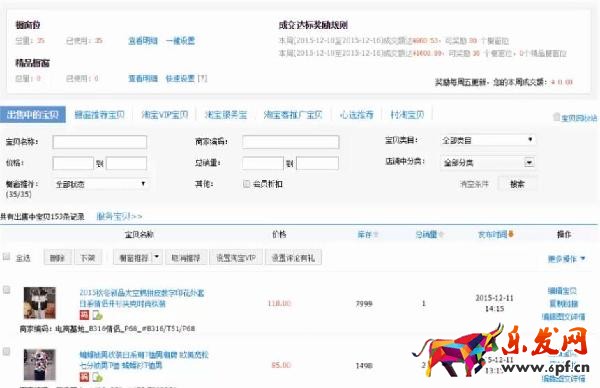This screenshot has height=388, width=600.
Task: Open the 一键设置 link
Action: click(180, 41)
